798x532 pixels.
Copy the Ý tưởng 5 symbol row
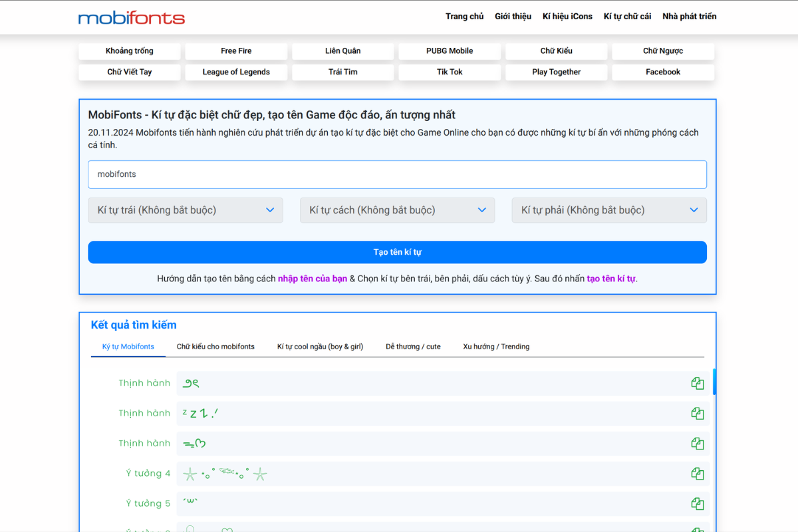[x=697, y=503]
